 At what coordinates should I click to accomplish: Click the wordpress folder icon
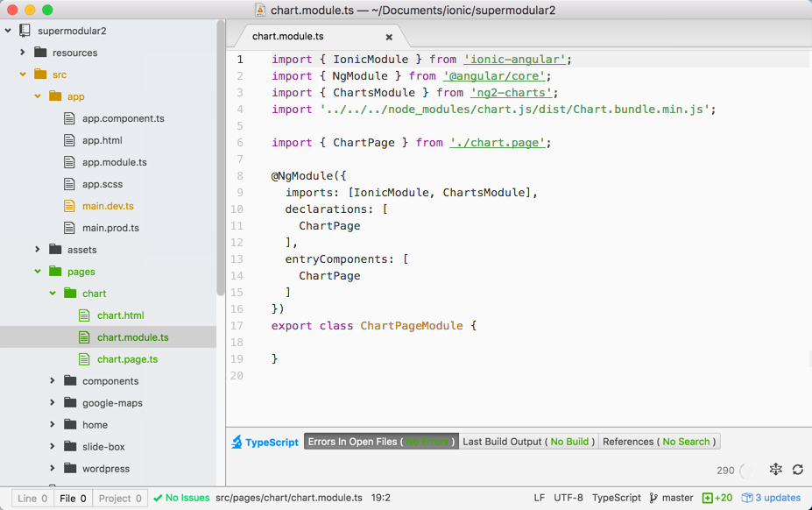(70, 468)
